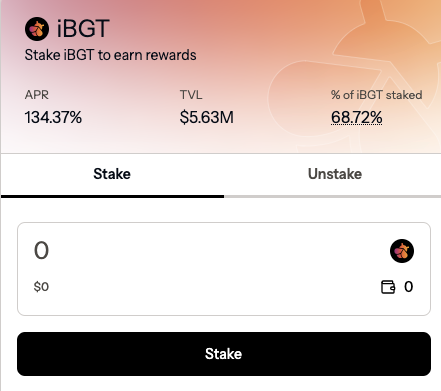Click the '% of iBGT staked' label
The image size is (441, 391).
pos(377,95)
